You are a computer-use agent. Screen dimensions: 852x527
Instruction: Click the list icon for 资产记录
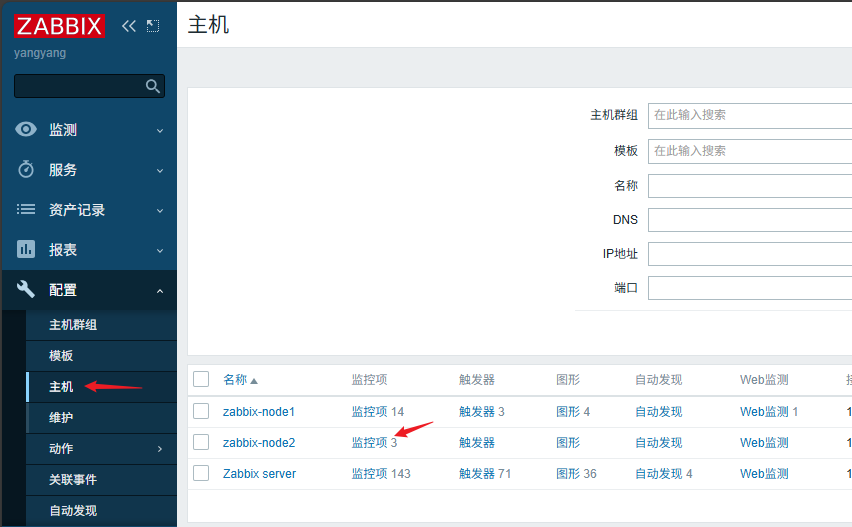26,209
